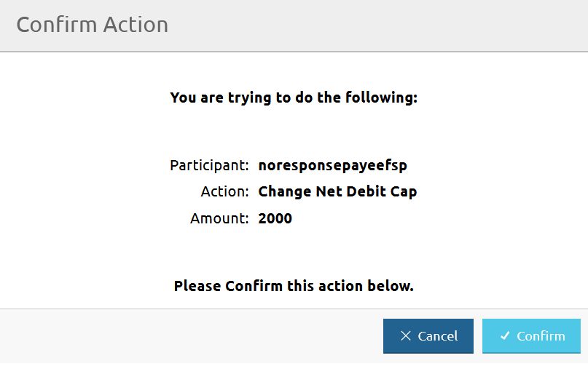The height and width of the screenshot is (366, 588).
Task: Click the 'Cancel' text label
Action: pos(438,336)
